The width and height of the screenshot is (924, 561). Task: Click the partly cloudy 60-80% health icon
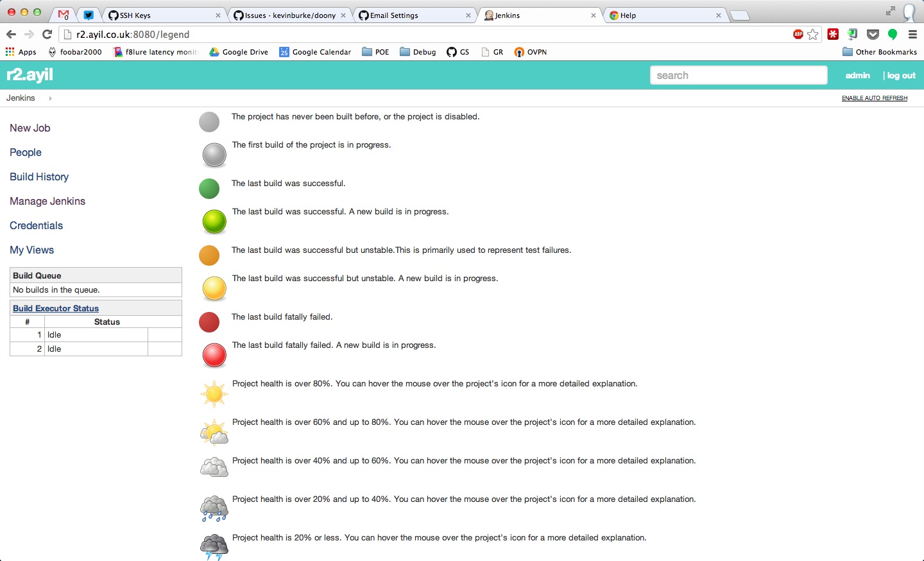click(214, 432)
